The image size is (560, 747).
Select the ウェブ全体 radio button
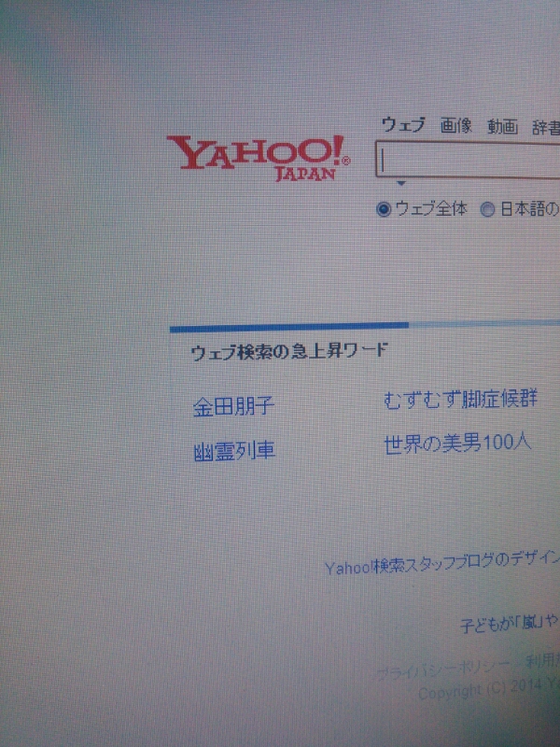point(384,208)
